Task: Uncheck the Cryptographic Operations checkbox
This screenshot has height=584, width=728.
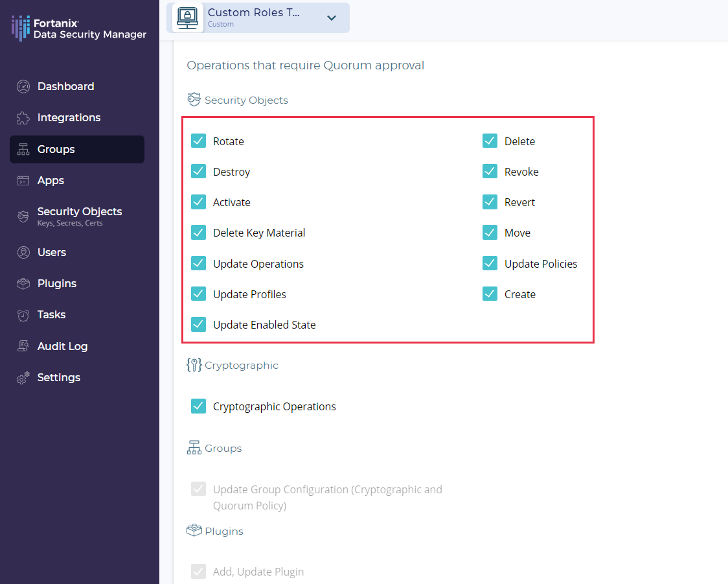Action: tap(199, 406)
